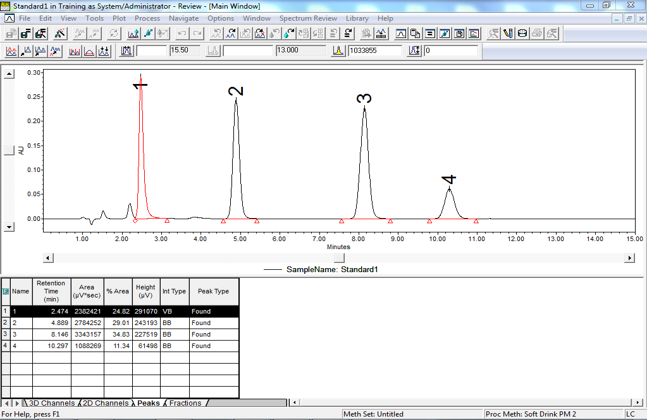Screen dimensions: 647x420
Task: Click the Save icon in top toolbar
Action: click(x=26, y=33)
